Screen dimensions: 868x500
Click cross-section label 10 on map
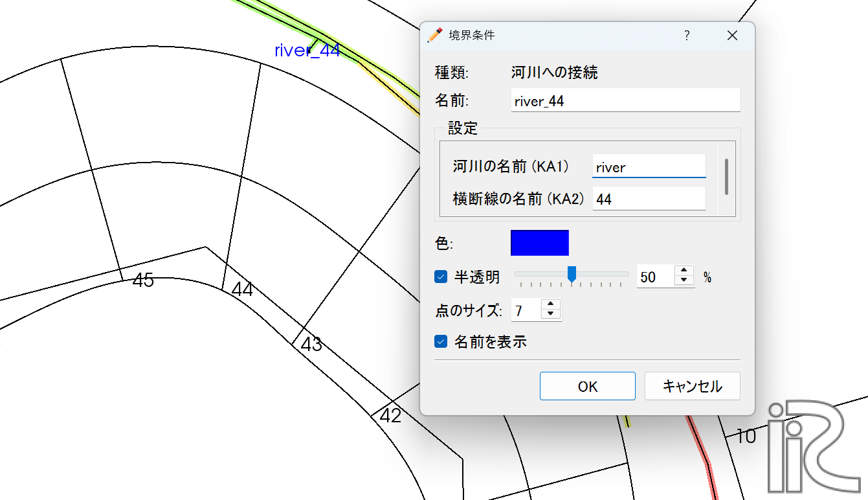746,436
